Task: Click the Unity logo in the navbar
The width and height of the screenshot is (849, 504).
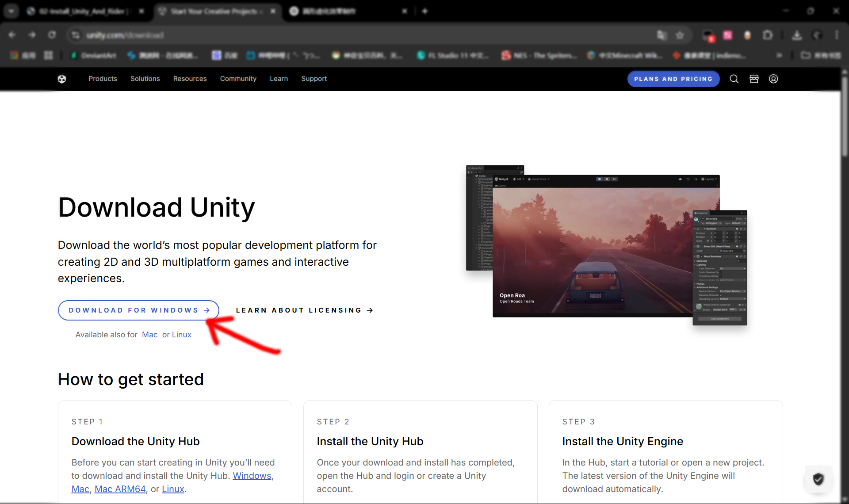Action: (x=62, y=79)
